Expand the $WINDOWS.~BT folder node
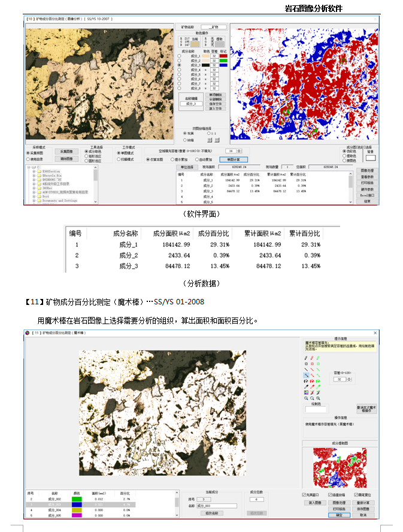The width and height of the screenshot is (403, 532). tap(34, 180)
